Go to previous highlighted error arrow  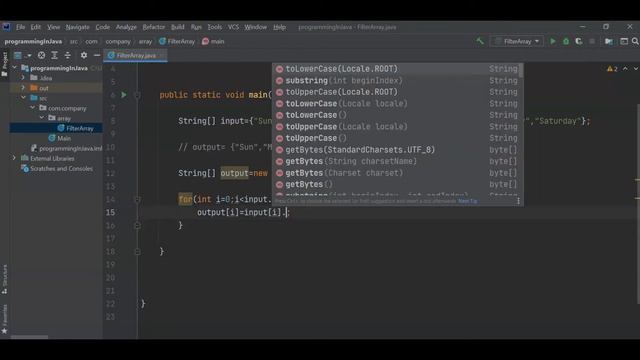[625, 69]
